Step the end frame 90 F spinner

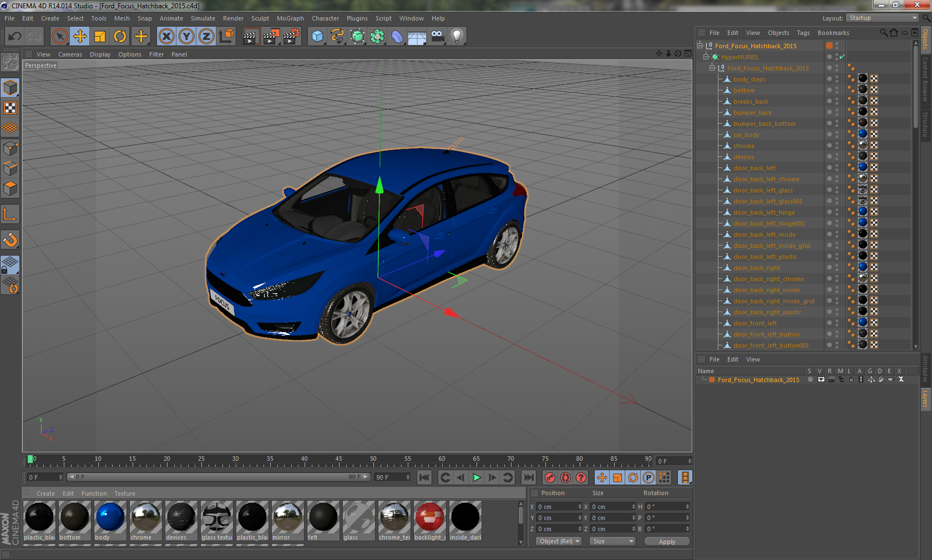click(408, 477)
